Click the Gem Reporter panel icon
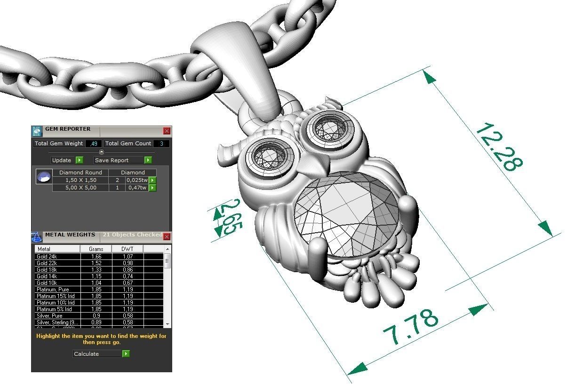 [x=37, y=131]
